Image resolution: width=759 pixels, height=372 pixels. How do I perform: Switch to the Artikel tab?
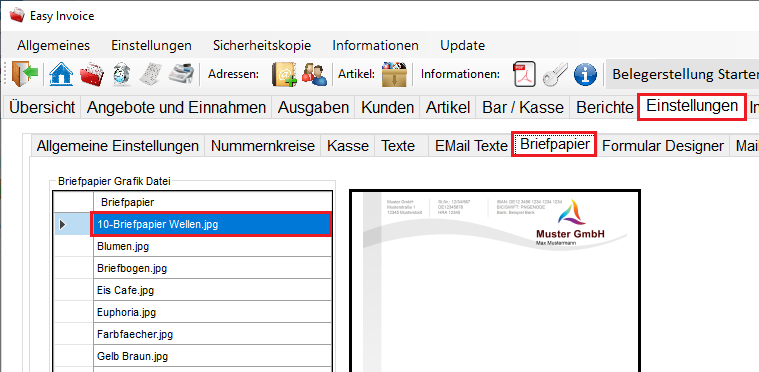(448, 107)
